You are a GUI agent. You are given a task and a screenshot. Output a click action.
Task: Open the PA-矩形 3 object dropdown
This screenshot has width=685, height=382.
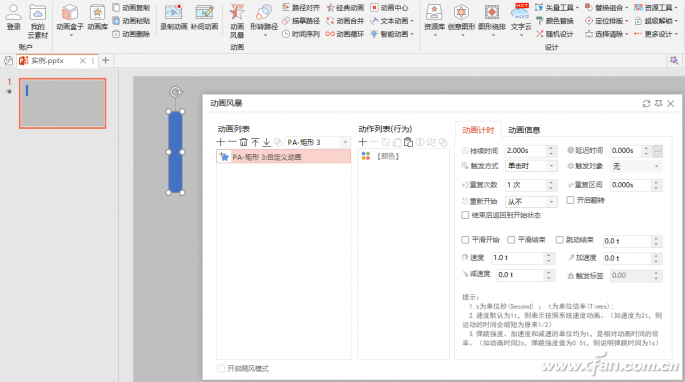[318, 142]
